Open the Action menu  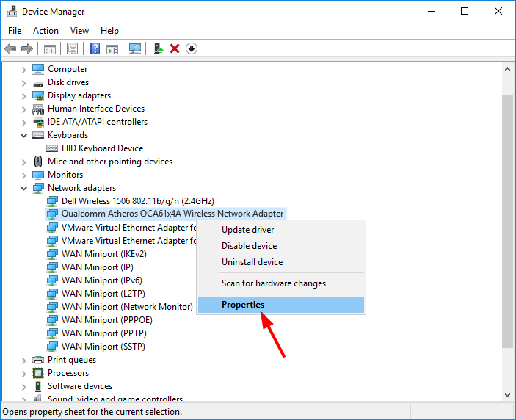(x=46, y=31)
